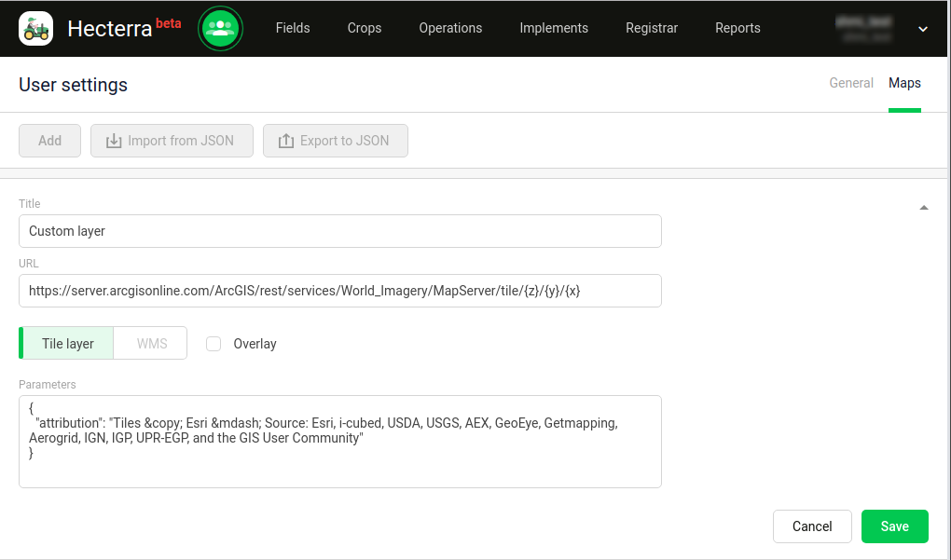The width and height of the screenshot is (951, 560).
Task: Click the Title input field
Action: pyautogui.click(x=340, y=231)
